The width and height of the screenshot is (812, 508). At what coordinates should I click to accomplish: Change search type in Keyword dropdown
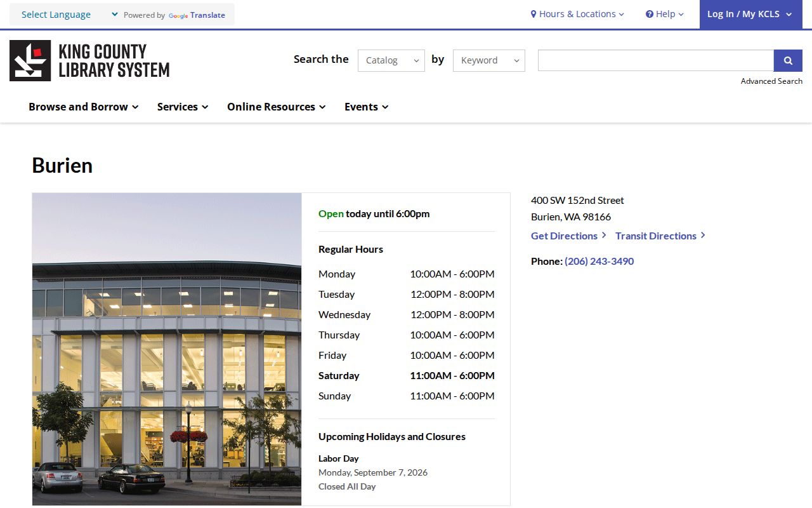coord(489,60)
